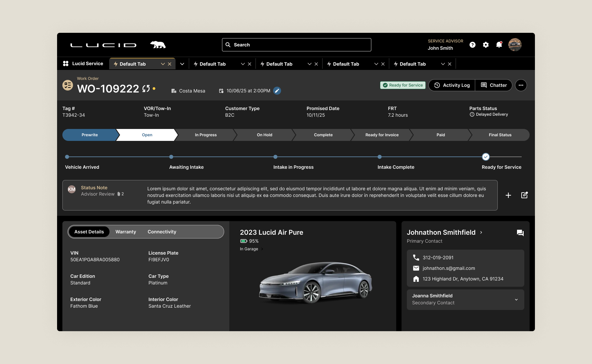
Task: Open the overflow menu next to Chatter
Action: click(x=521, y=85)
